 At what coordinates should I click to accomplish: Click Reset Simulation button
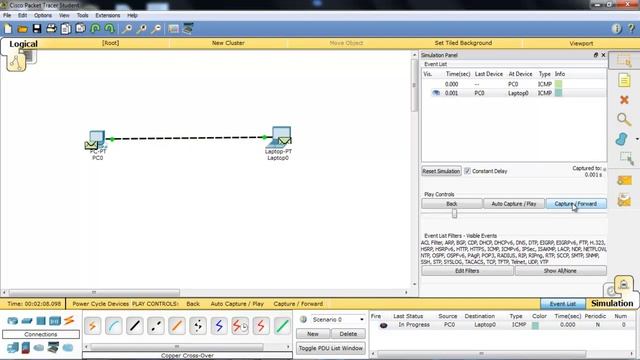[441, 171]
